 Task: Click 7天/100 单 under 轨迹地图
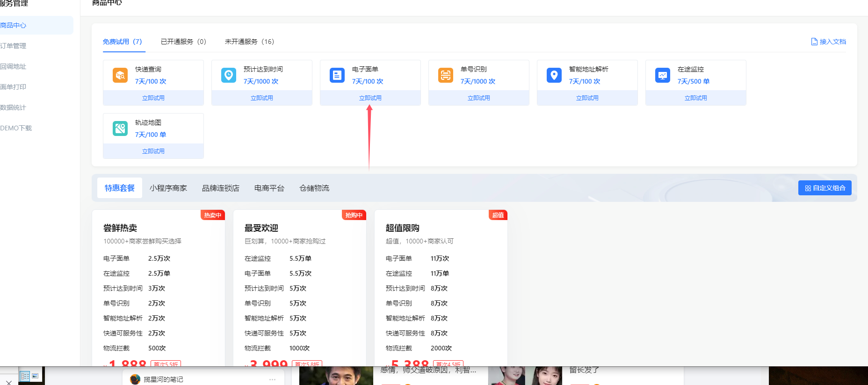pos(151,135)
